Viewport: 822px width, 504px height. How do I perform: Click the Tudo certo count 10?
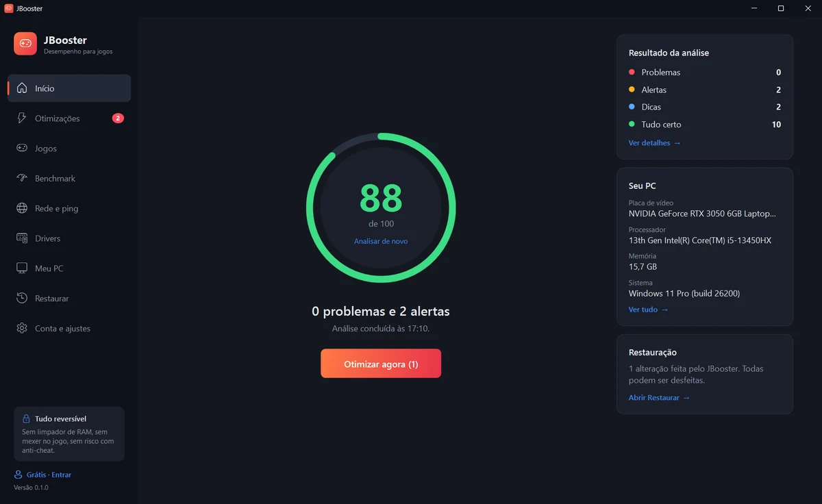pos(776,125)
